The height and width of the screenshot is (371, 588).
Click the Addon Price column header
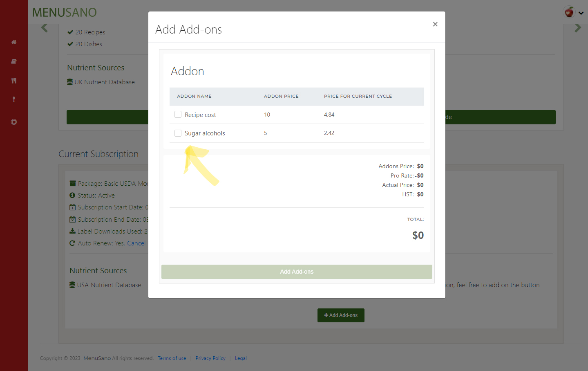pyautogui.click(x=281, y=97)
